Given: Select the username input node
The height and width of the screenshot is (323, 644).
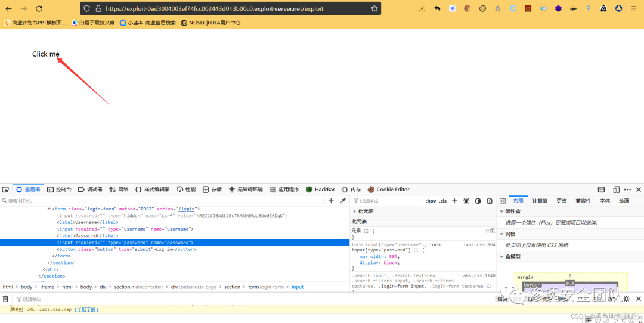Looking at the screenshot, I should [x=125, y=229].
